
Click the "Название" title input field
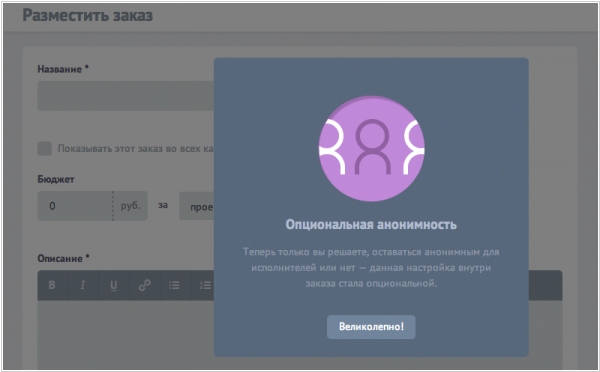click(126, 96)
